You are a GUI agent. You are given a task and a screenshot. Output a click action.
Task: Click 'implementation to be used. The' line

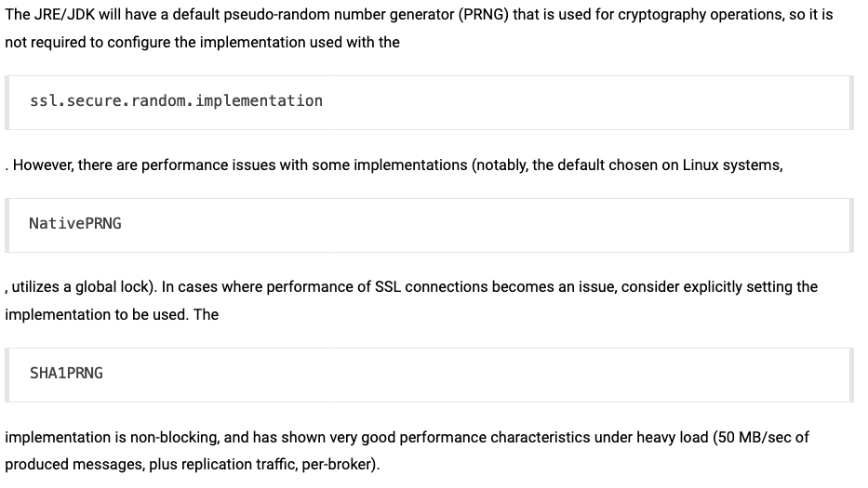click(x=112, y=314)
